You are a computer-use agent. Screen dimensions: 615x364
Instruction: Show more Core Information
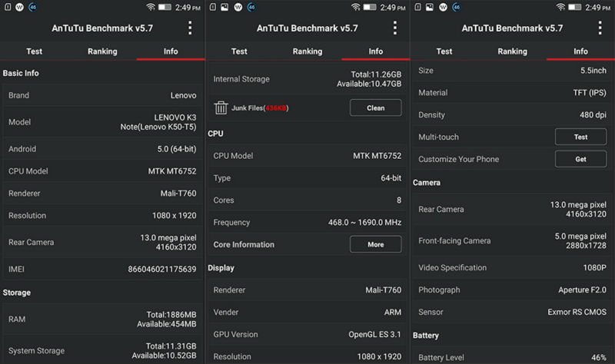376,244
